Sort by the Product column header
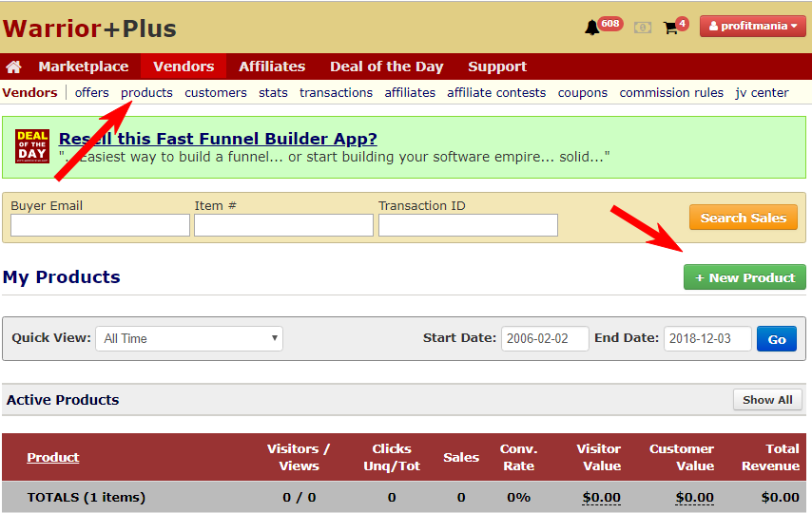This screenshot has width=812, height=513. click(53, 457)
